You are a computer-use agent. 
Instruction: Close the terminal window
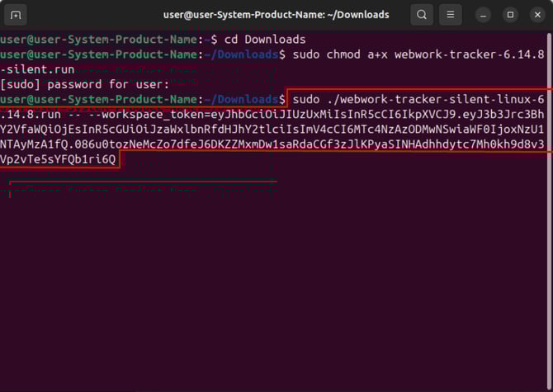point(537,15)
